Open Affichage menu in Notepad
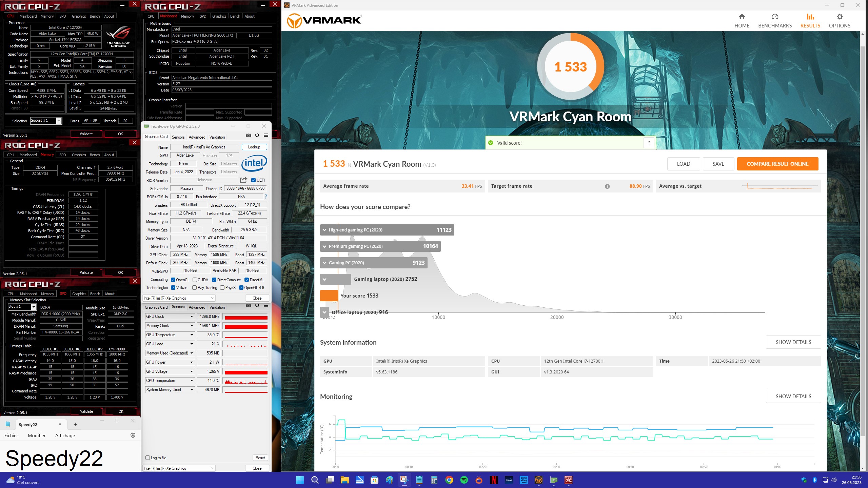Image resolution: width=868 pixels, height=488 pixels. tap(65, 435)
